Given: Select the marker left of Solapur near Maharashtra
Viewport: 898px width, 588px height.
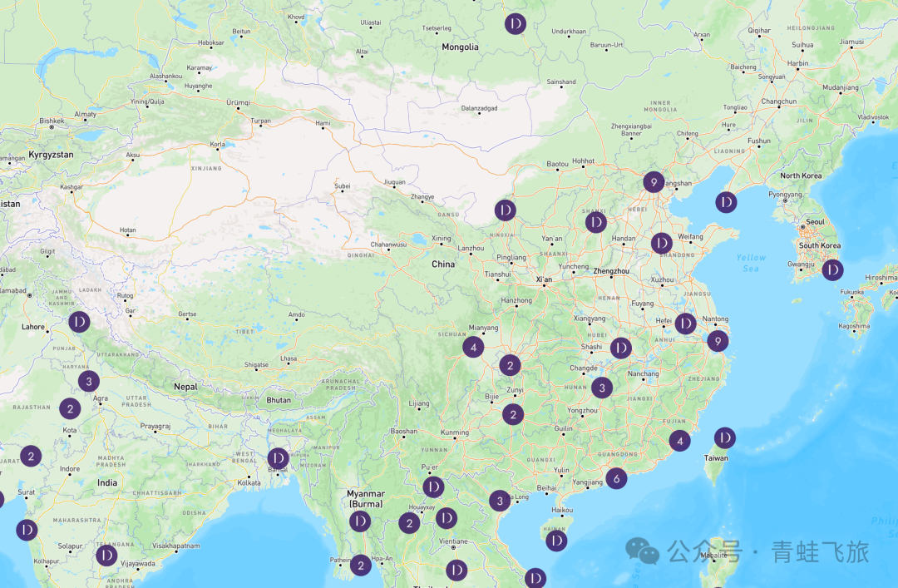Looking at the screenshot, I should (x=27, y=530).
